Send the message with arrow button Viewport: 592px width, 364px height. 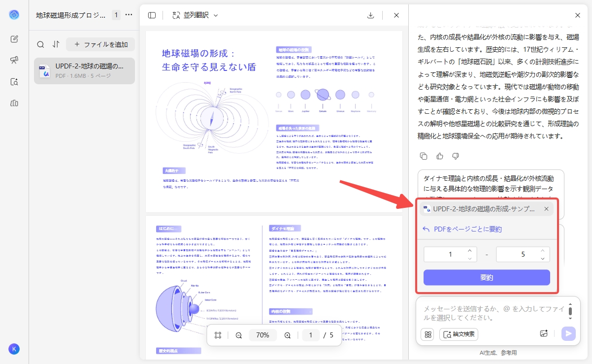click(568, 333)
